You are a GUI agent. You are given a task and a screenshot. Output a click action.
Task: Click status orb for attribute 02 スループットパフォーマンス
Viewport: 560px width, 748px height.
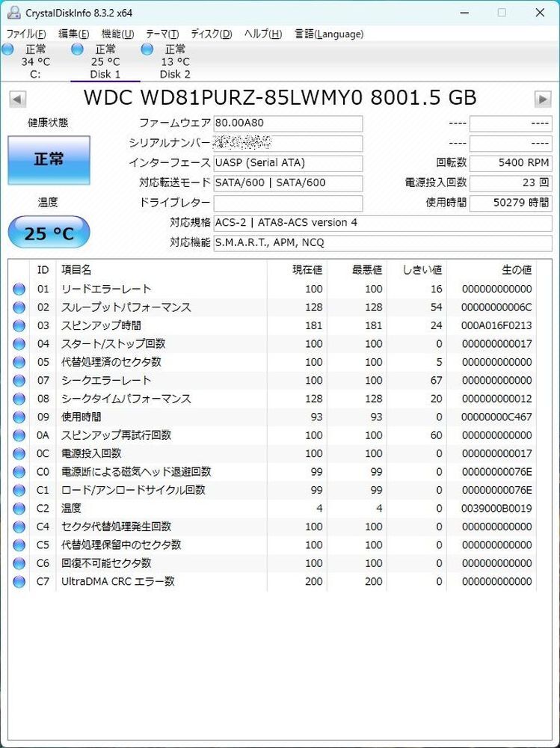tap(19, 307)
